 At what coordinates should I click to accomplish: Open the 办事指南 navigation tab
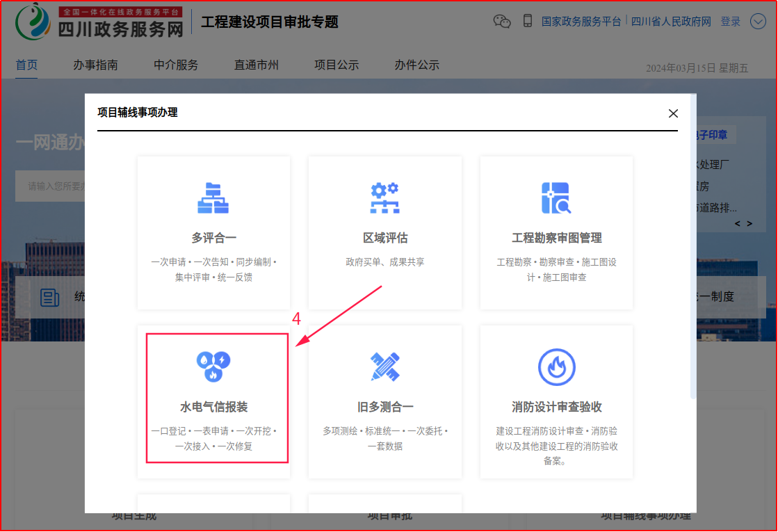tap(95, 65)
